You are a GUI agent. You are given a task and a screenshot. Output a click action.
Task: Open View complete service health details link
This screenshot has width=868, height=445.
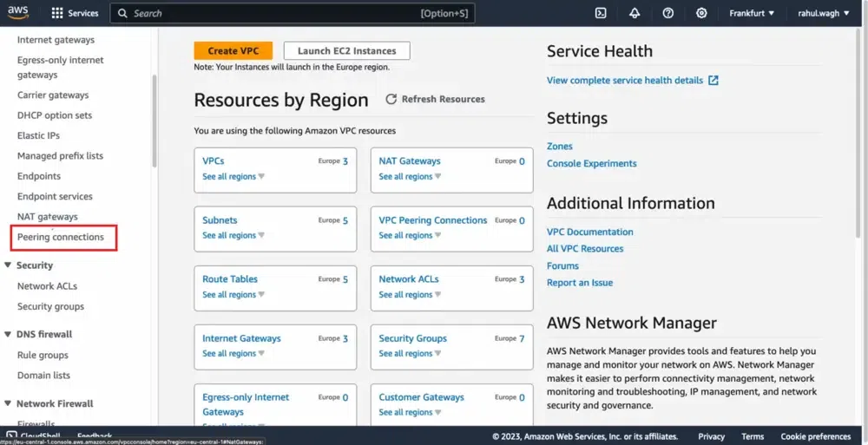625,81
